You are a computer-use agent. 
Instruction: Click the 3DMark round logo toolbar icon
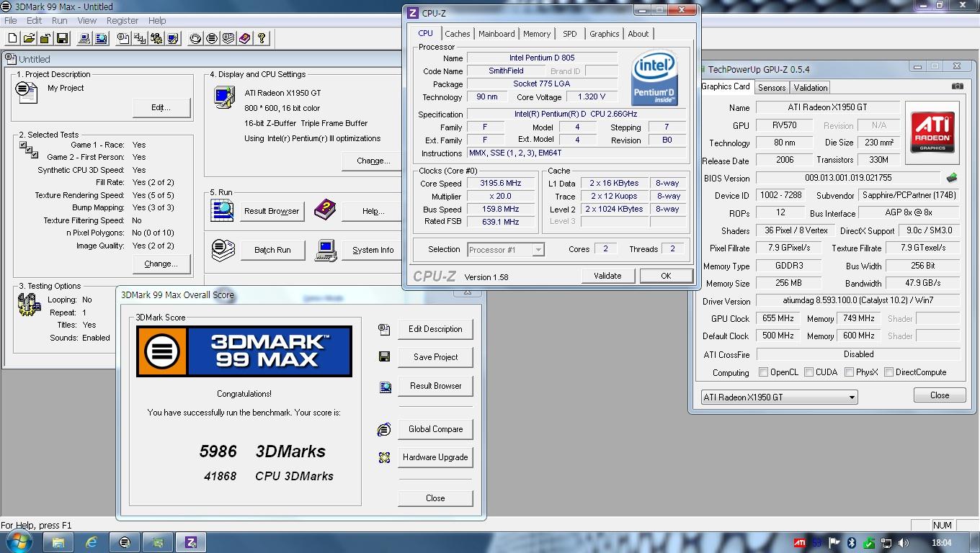(212, 38)
